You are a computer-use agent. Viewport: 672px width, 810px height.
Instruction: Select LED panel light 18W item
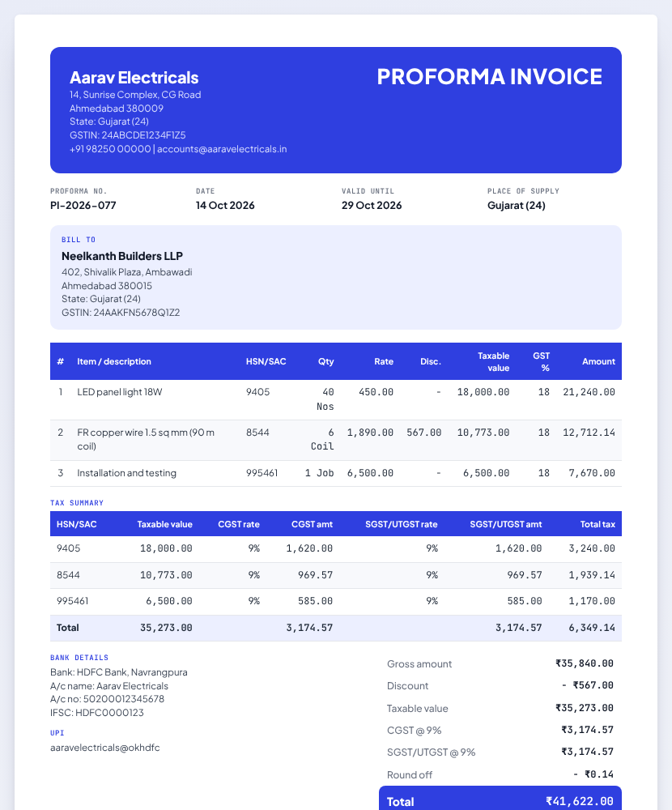click(119, 391)
